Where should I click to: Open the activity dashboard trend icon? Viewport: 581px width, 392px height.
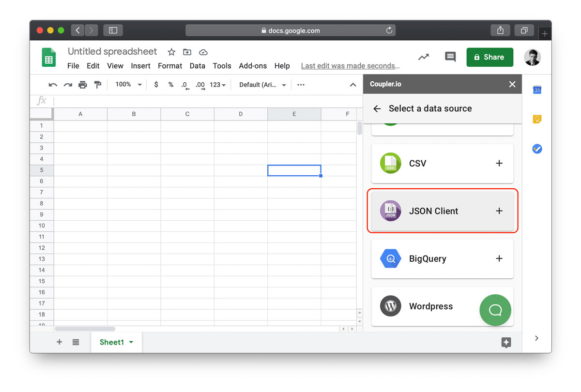tap(424, 57)
